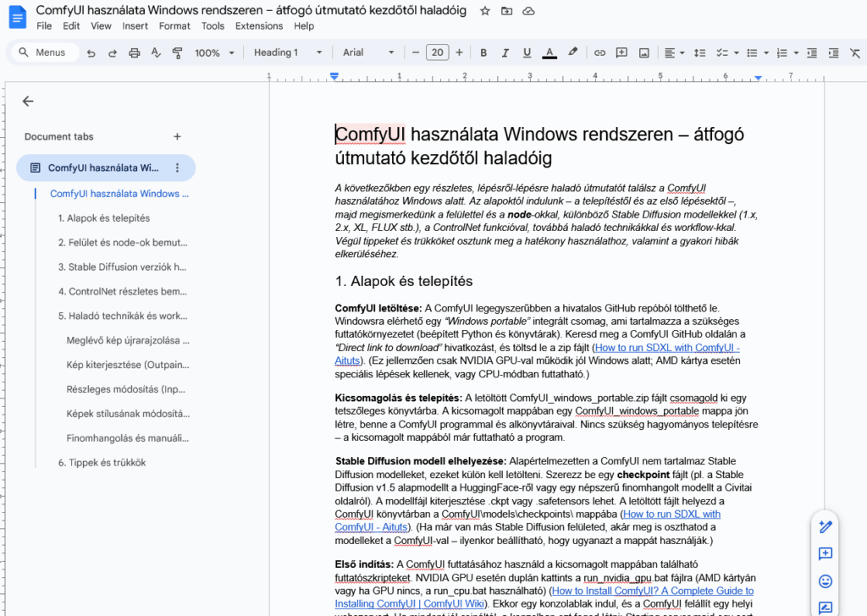The height and width of the screenshot is (616, 867).
Task: Open How to Install ComfyUI Complete Guide link
Action: pyautogui.click(x=653, y=591)
